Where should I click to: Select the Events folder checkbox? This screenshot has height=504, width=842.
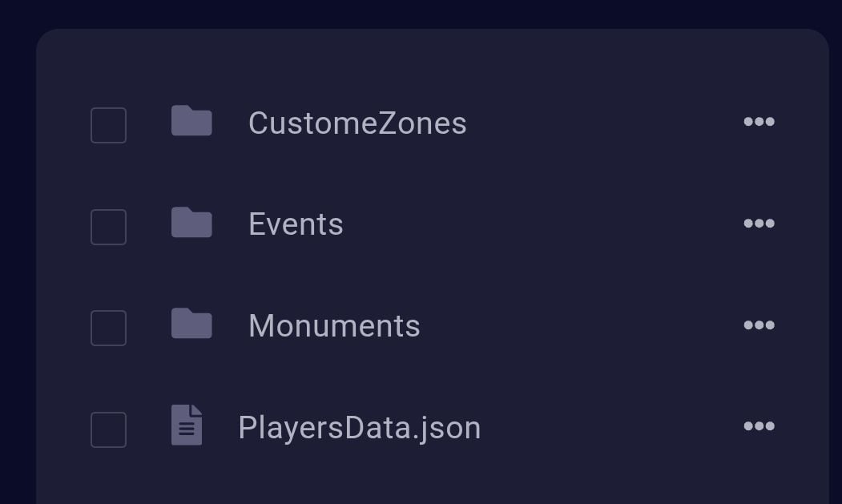[108, 227]
